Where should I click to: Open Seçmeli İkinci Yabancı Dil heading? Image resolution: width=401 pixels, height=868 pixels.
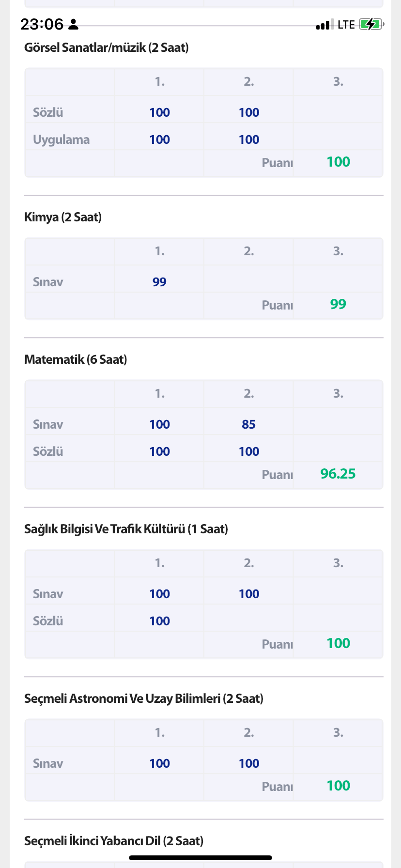[x=114, y=841]
